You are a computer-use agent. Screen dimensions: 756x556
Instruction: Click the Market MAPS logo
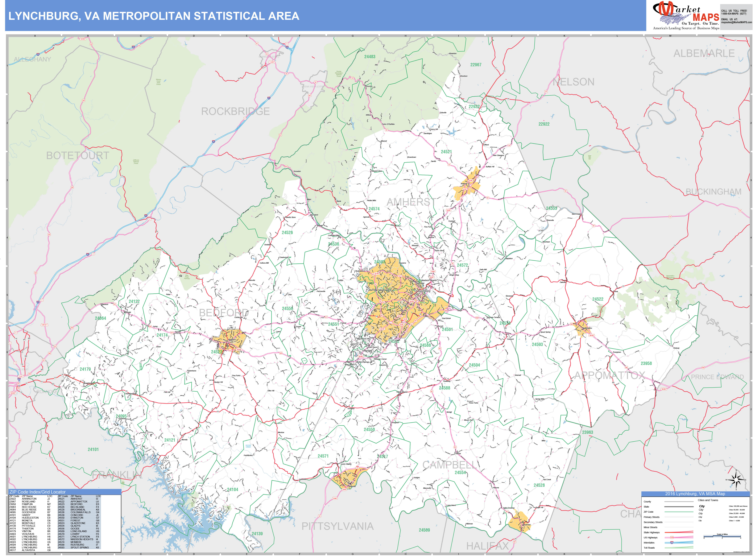pyautogui.click(x=686, y=16)
